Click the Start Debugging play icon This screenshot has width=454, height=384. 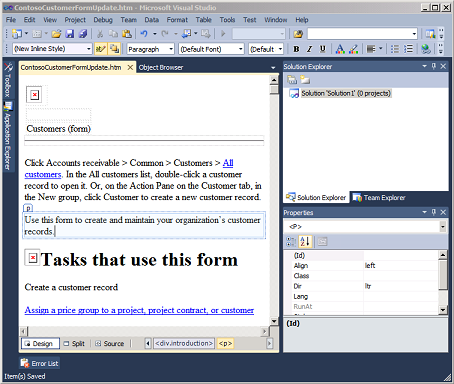click(x=223, y=34)
